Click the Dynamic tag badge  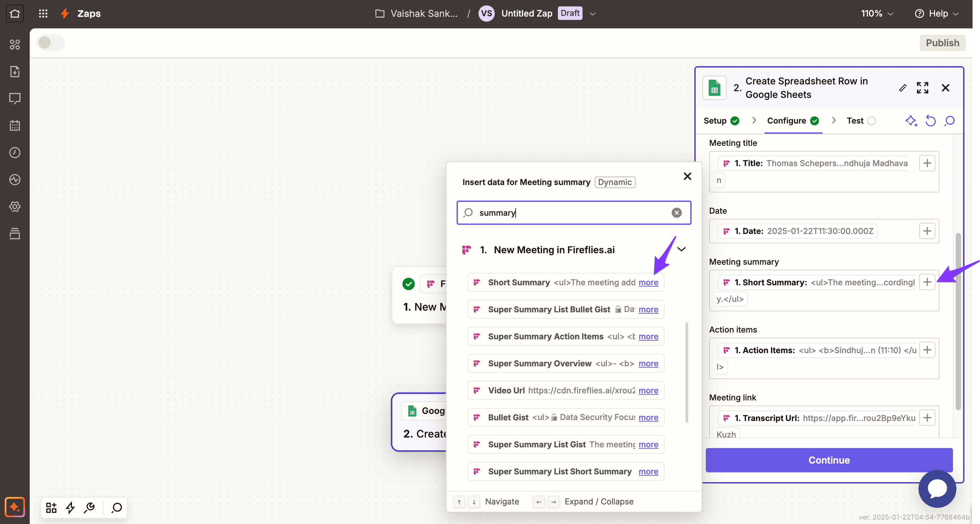(614, 182)
